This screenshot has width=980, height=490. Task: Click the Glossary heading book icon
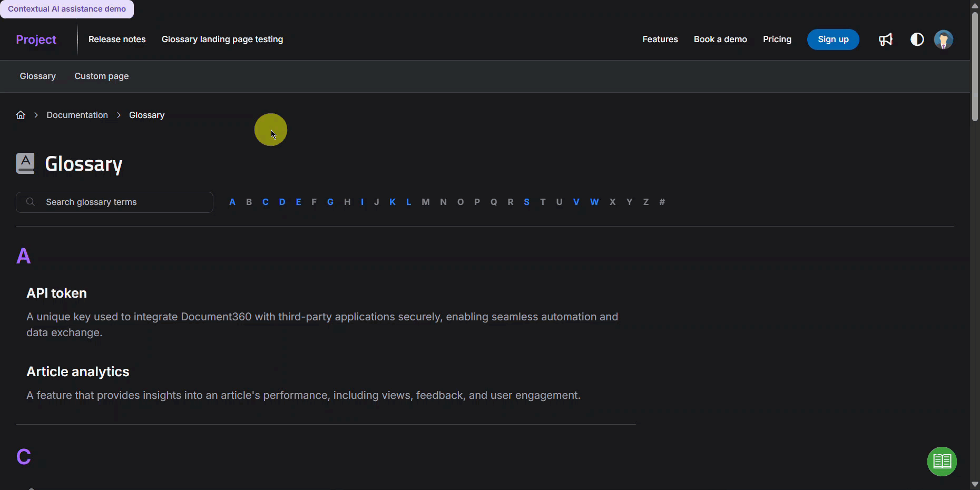coord(25,163)
